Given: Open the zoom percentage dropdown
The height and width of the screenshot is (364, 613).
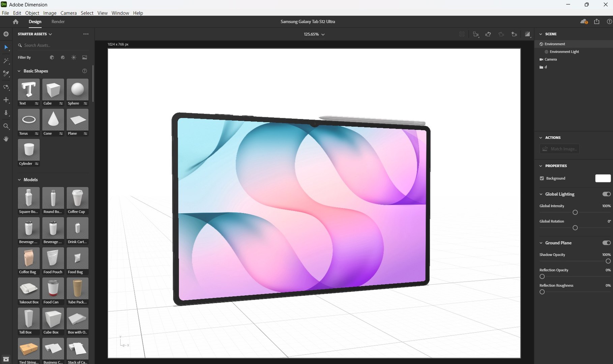Looking at the screenshot, I should (314, 34).
